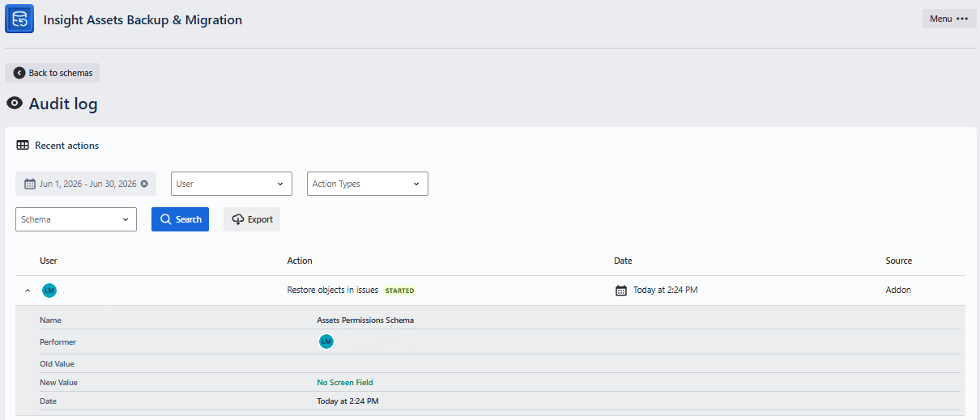Open the User filter dropdown
The height and width of the screenshot is (420, 980).
(x=232, y=184)
